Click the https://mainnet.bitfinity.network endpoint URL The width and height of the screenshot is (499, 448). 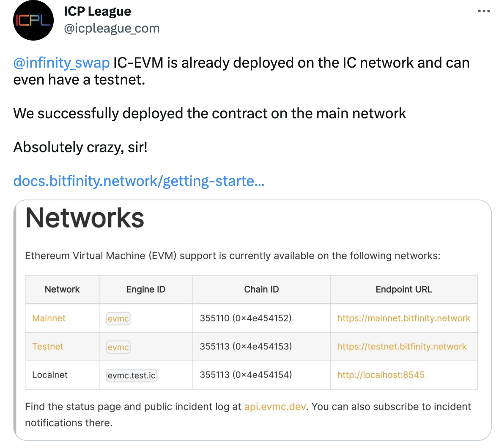[403, 318]
